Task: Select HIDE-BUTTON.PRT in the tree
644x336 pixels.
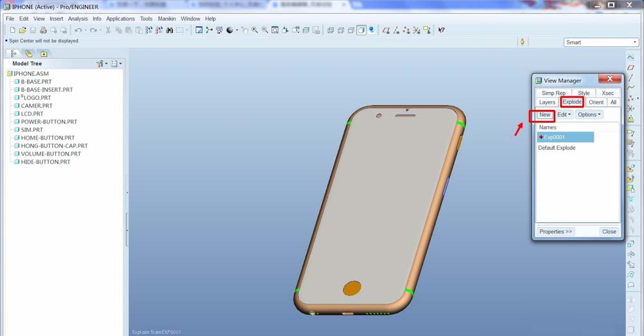Action: pos(43,162)
